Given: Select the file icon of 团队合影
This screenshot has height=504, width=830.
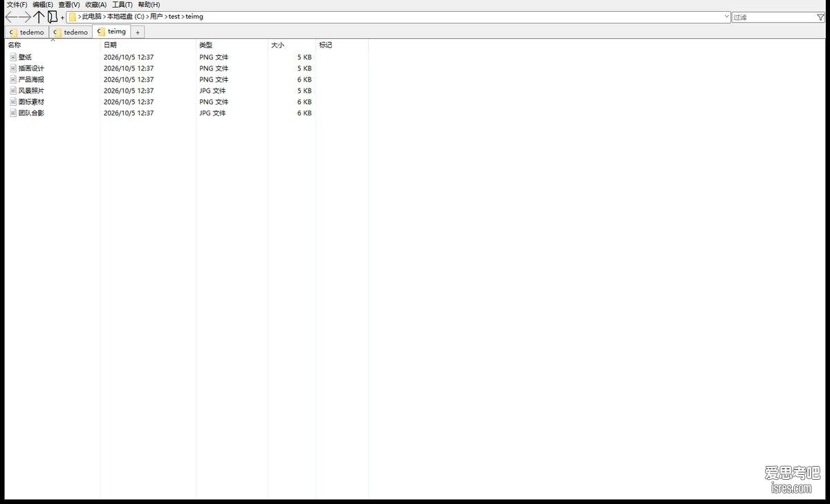Looking at the screenshot, I should coord(13,113).
